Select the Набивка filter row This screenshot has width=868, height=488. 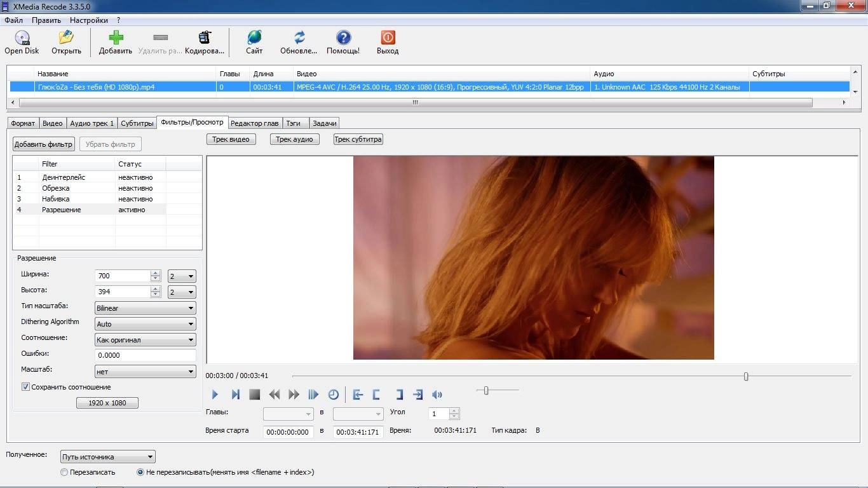[89, 199]
